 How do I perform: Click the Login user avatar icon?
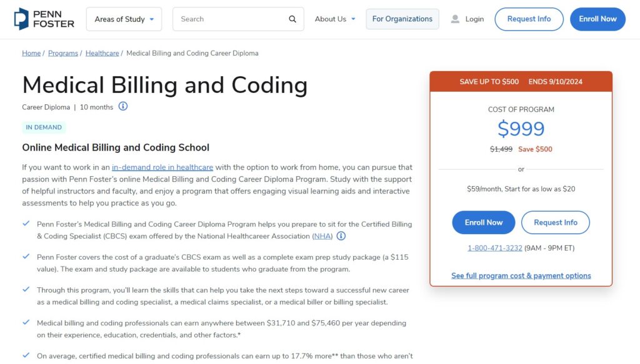(455, 19)
